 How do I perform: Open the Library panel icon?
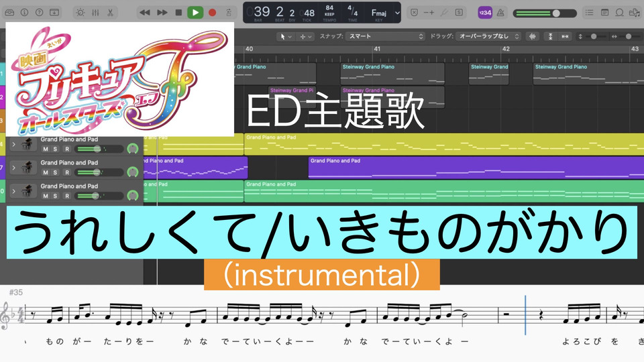9,12
